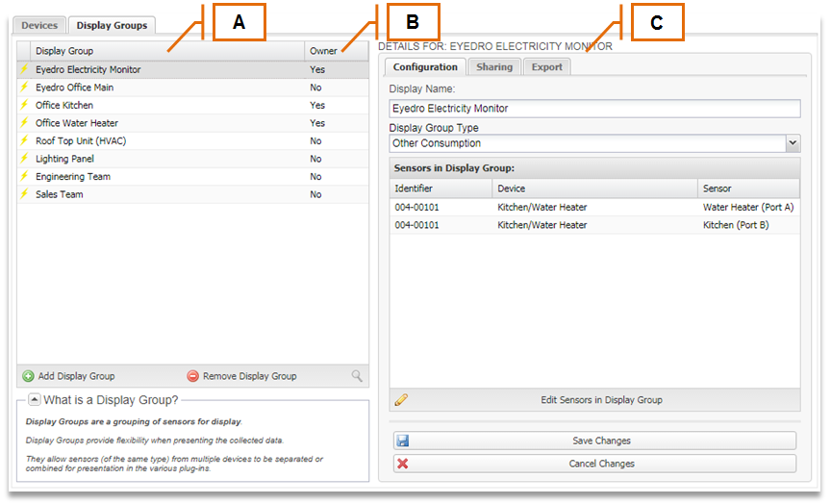Click Cancel Changes button

tap(594, 464)
